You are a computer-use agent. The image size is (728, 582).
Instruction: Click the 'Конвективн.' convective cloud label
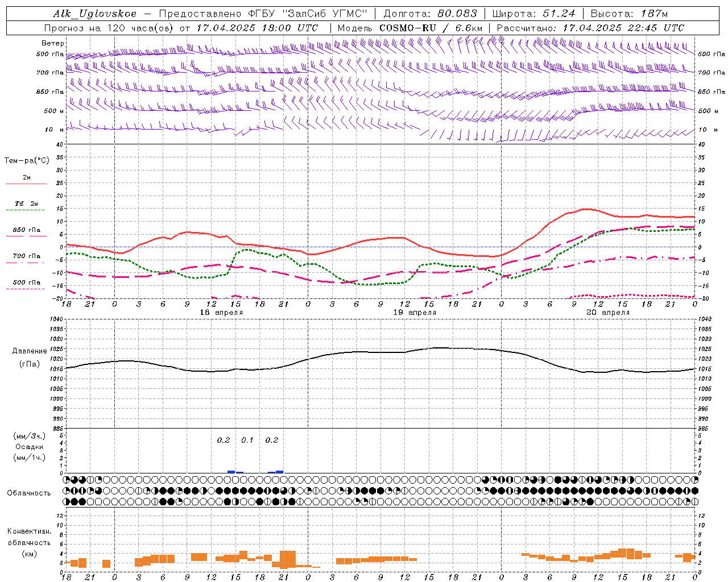click(x=29, y=531)
